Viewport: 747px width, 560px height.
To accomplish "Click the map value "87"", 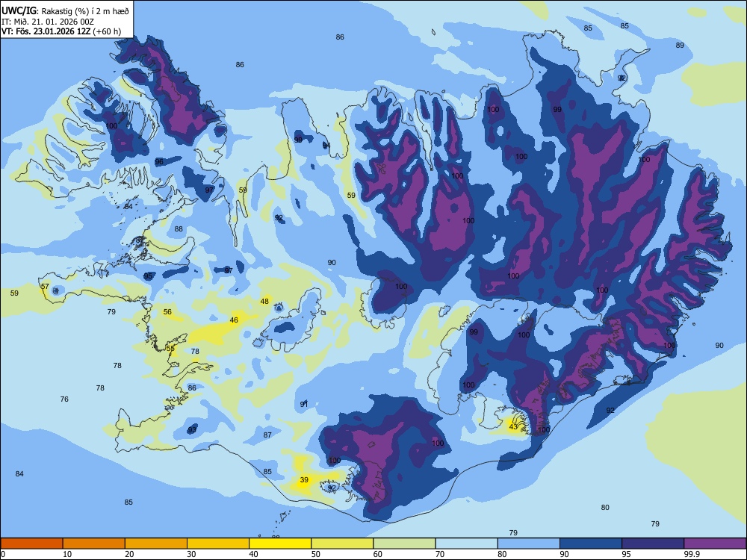I will pyautogui.click(x=267, y=435).
